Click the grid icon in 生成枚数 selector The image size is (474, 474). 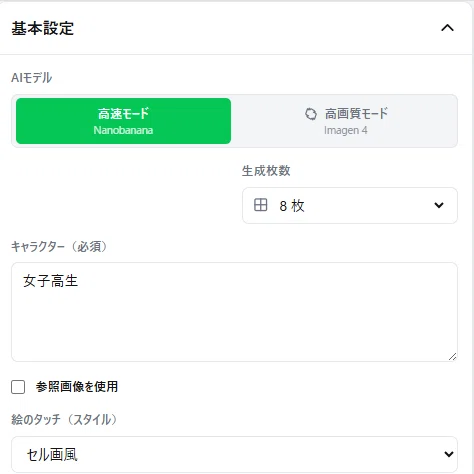(x=260, y=205)
